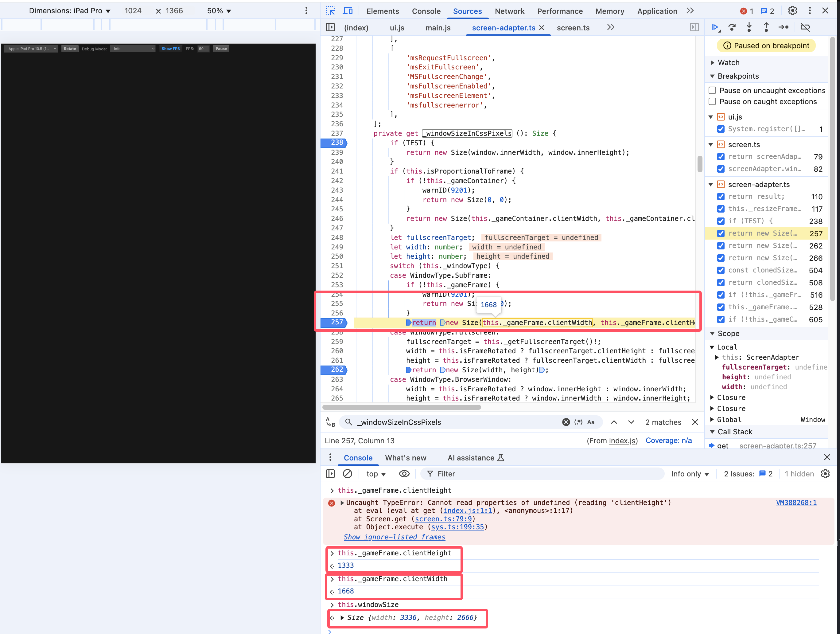Image resolution: width=840 pixels, height=634 pixels.
Task: Open the Info only log level dropdown
Action: point(690,474)
